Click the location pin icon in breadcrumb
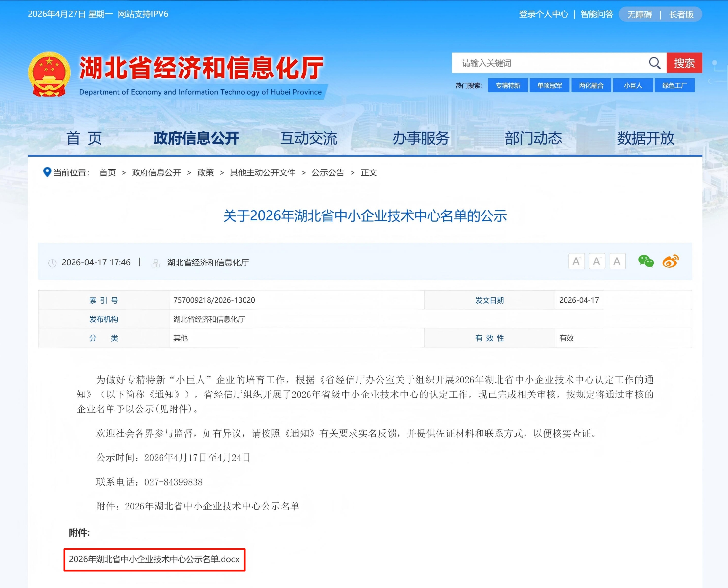Viewport: 728px width, 588px height. [47, 172]
